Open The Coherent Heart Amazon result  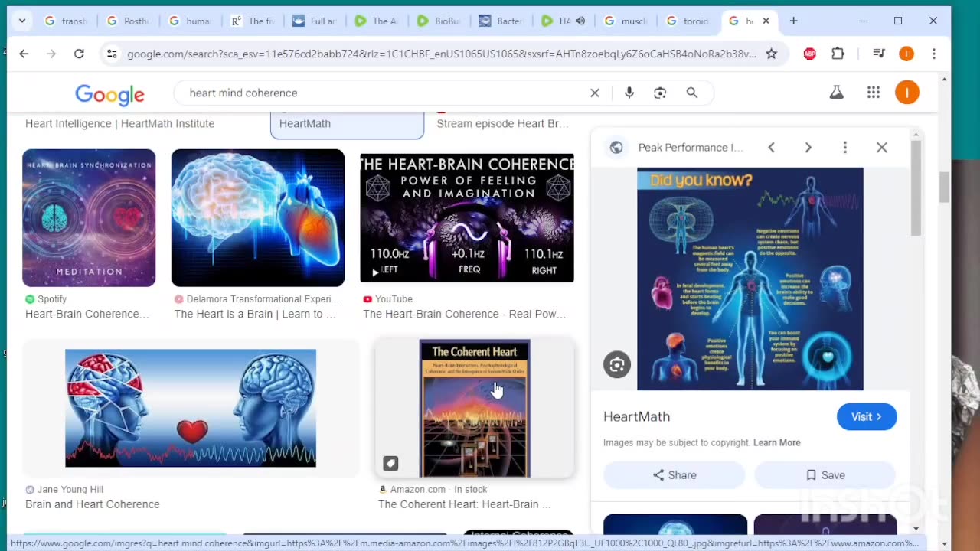pyautogui.click(x=464, y=504)
